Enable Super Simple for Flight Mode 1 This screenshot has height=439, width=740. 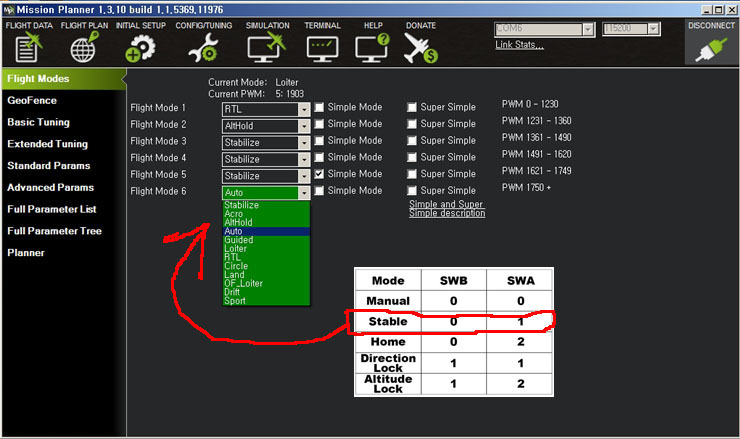[412, 107]
